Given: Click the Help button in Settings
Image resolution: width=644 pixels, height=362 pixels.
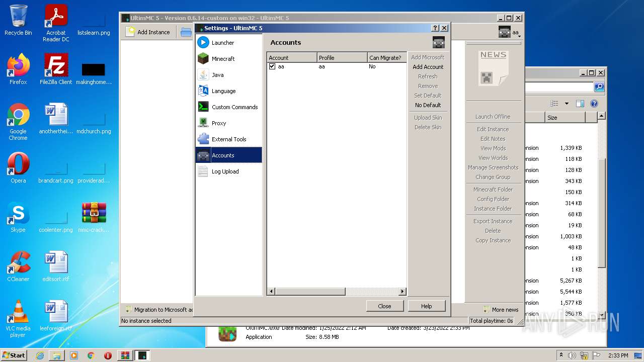Looking at the screenshot, I should 426,306.
